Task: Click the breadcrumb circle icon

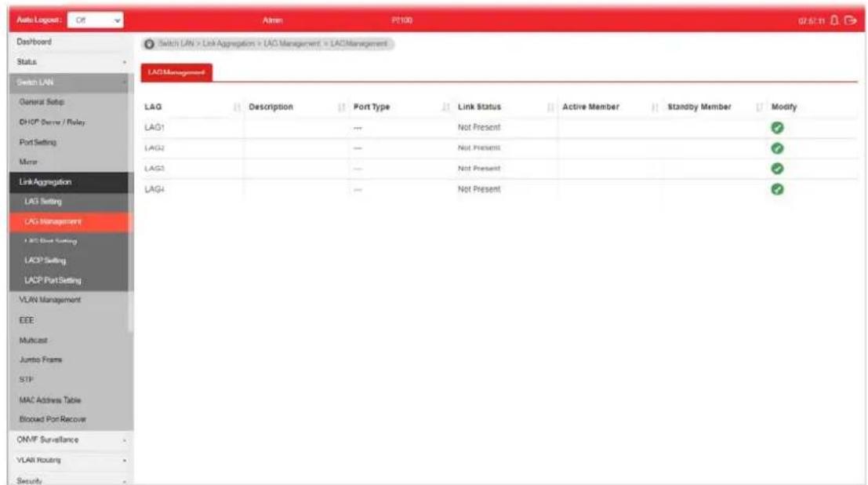Action: point(149,44)
